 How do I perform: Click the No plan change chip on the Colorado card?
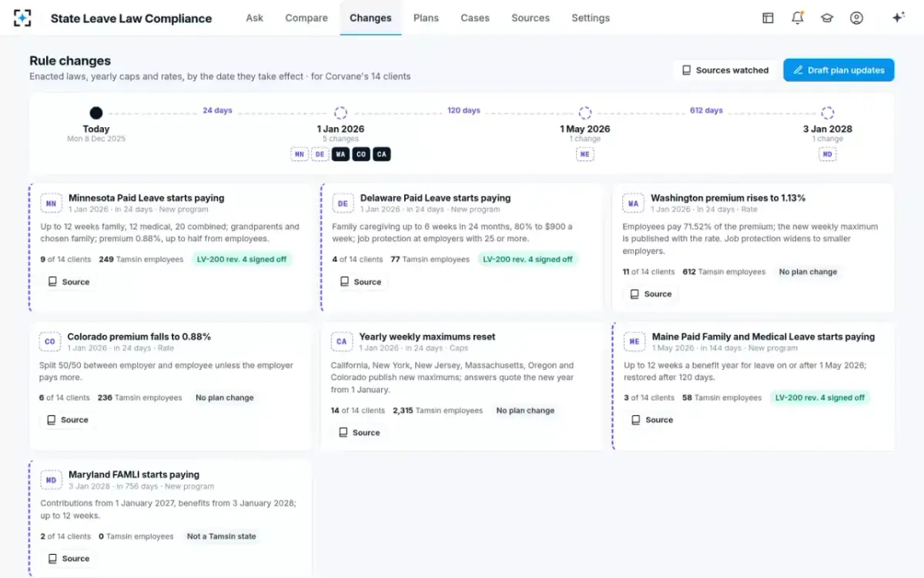(x=225, y=398)
